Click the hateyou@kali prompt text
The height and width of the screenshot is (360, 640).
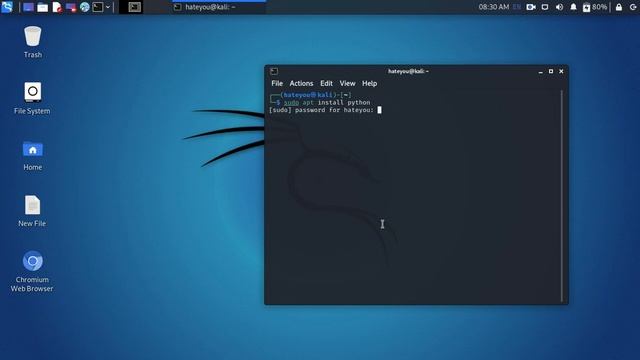pyautogui.click(x=308, y=95)
